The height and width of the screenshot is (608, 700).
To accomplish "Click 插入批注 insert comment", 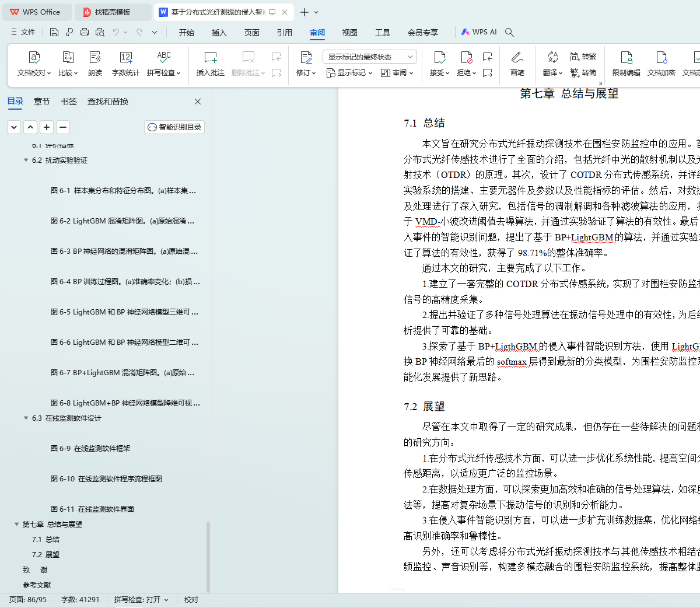I will tap(211, 64).
